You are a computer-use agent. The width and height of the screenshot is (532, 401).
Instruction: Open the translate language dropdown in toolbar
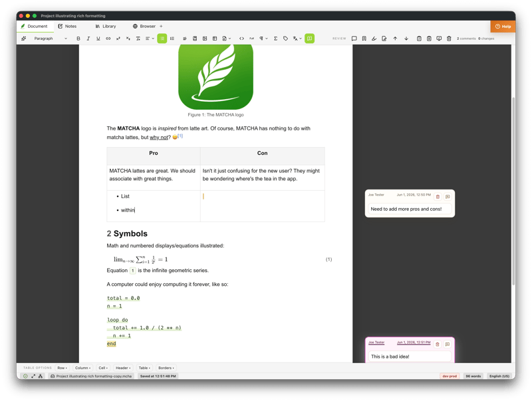pyautogui.click(x=297, y=39)
